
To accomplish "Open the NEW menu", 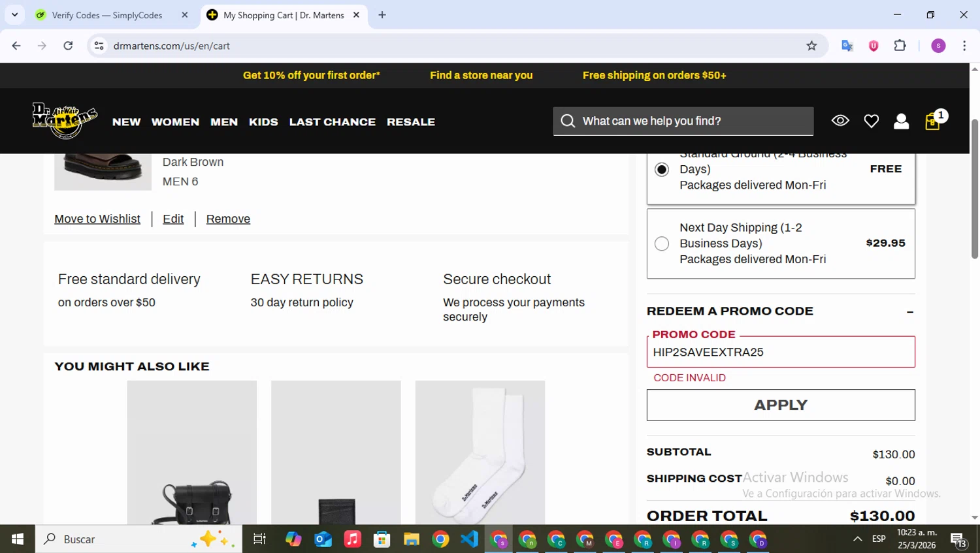I will tap(126, 122).
